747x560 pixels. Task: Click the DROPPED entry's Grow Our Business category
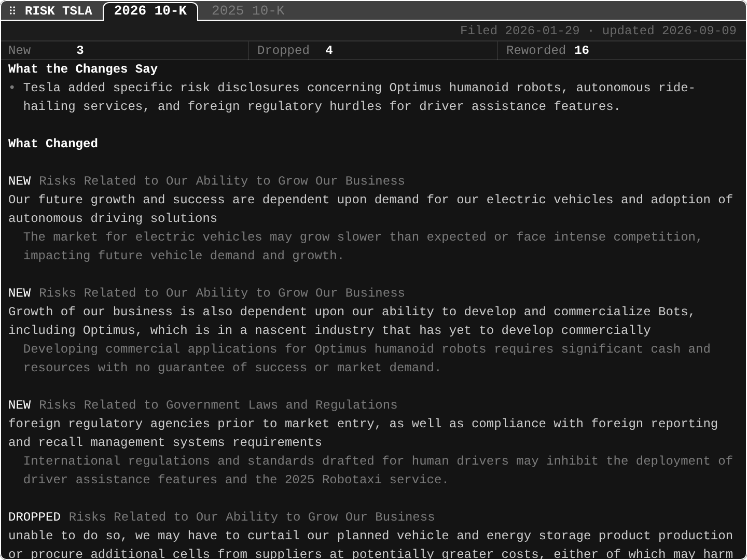pos(252,517)
